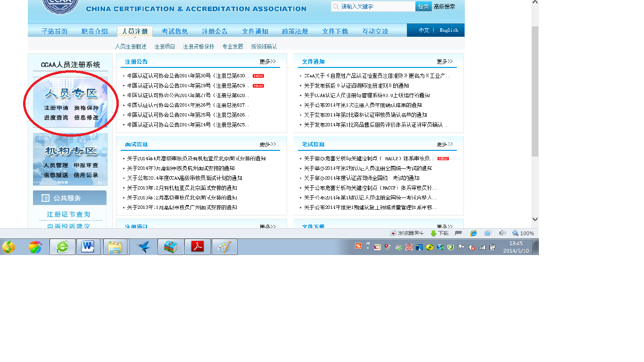The height and width of the screenshot is (362, 644).
Task: Open the 文件下载 nav item
Action: [335, 31]
